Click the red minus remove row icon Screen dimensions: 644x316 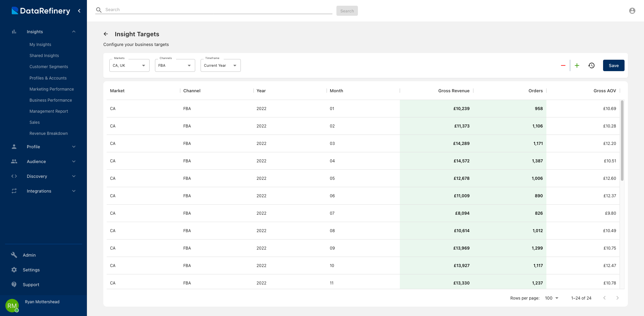point(563,65)
